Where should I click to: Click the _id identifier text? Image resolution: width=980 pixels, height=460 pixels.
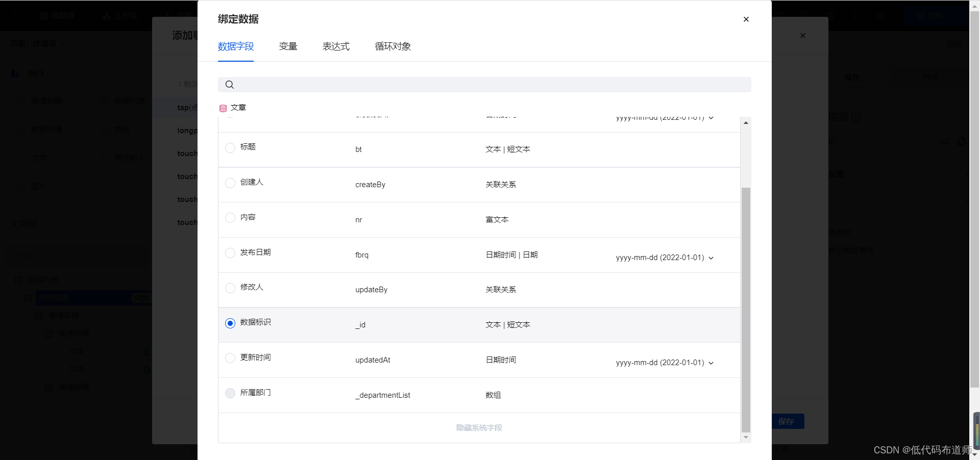[x=360, y=325]
